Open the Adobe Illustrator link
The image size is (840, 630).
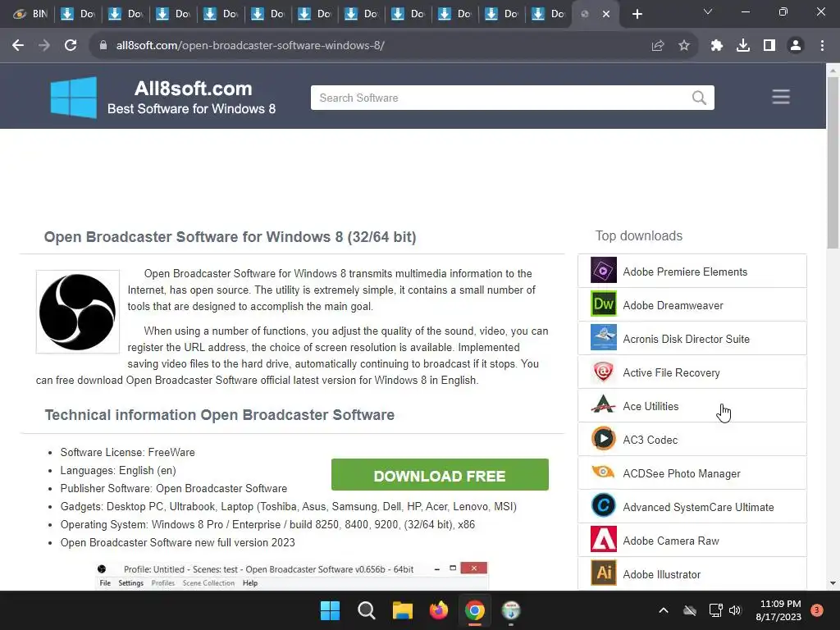pyautogui.click(x=662, y=575)
